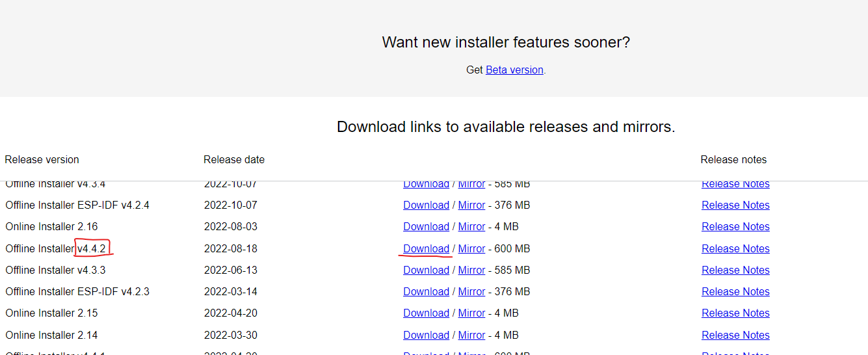Open Mirror for Offline Installer ESP-IDF v4.2.4
This screenshot has height=355, width=868.
[x=471, y=205]
